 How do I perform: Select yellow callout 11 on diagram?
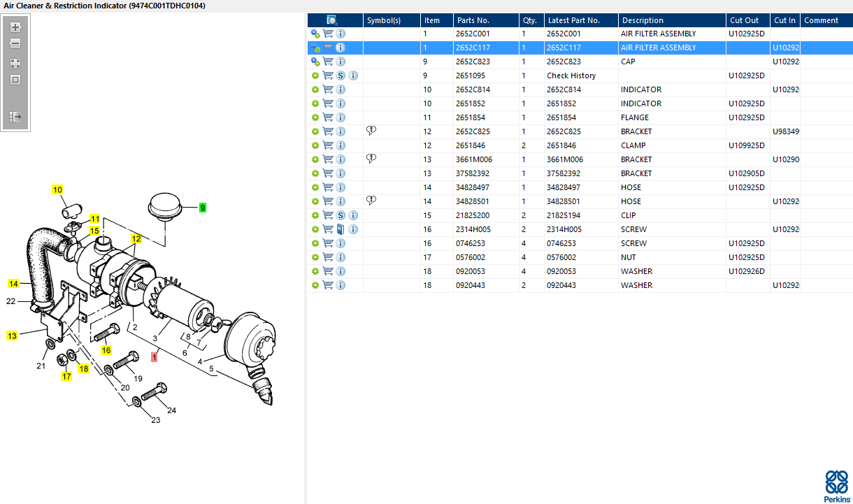pos(95,219)
